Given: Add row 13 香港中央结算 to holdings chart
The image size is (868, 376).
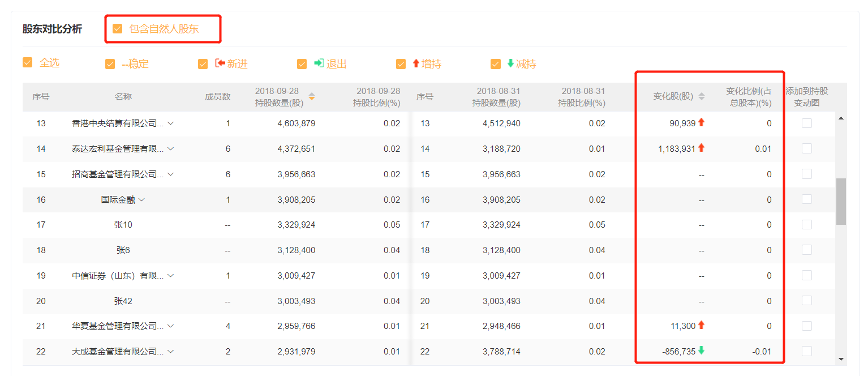Looking at the screenshot, I should [x=807, y=123].
